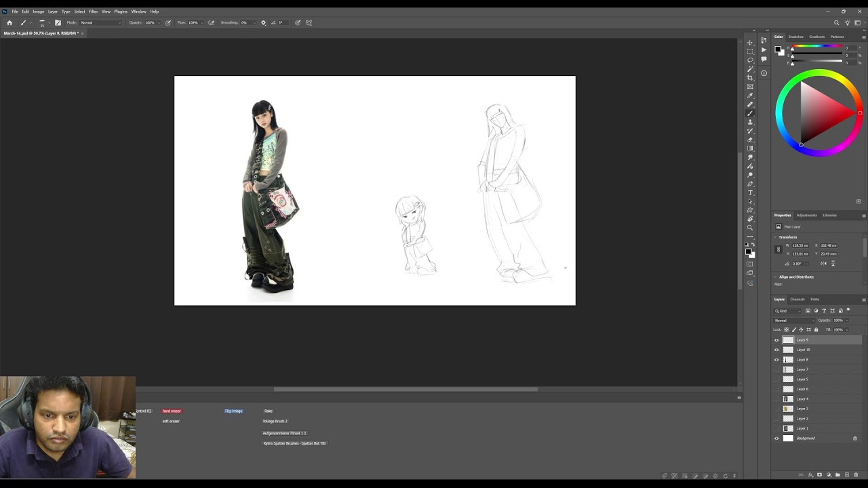
Task: Select the Crop tool
Action: (x=751, y=77)
